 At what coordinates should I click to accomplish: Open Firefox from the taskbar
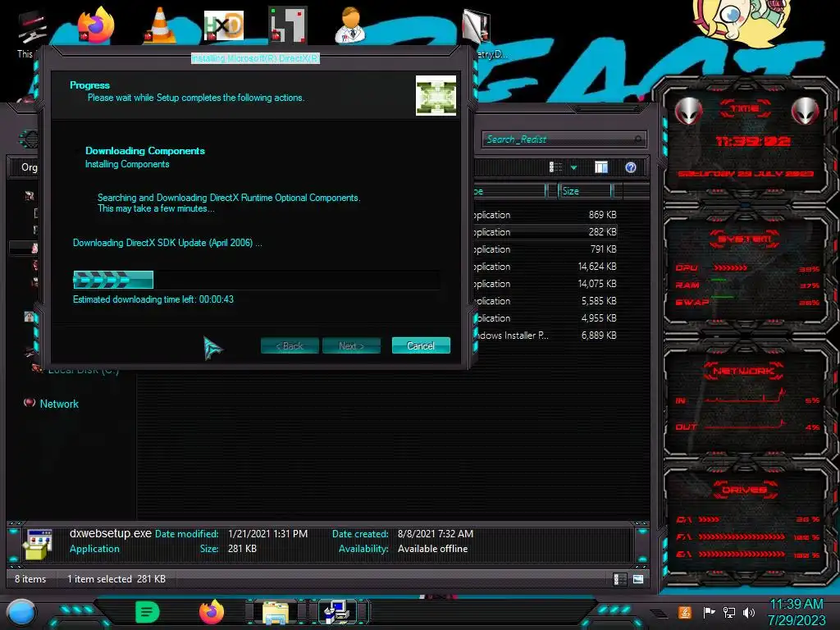click(211, 612)
